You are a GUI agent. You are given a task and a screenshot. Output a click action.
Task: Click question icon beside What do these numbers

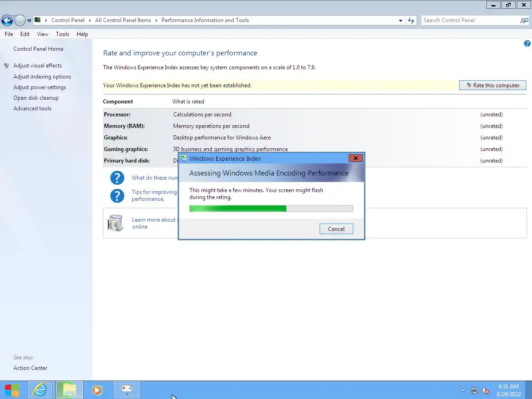(x=117, y=178)
